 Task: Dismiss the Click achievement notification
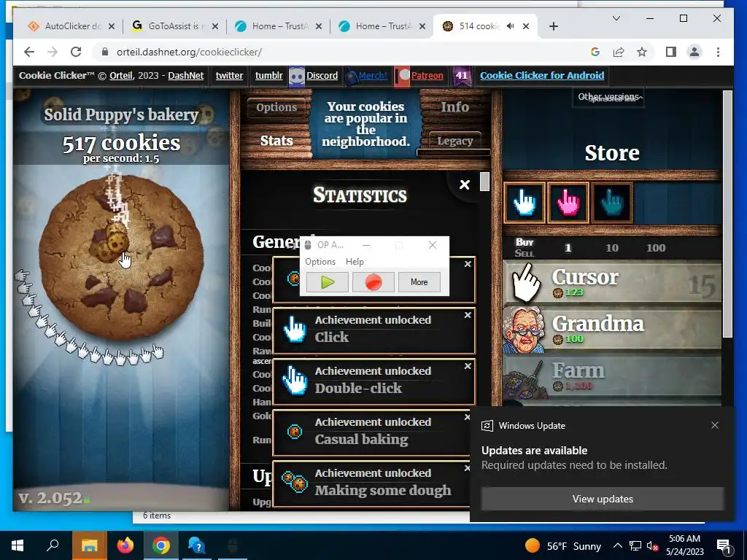point(468,315)
